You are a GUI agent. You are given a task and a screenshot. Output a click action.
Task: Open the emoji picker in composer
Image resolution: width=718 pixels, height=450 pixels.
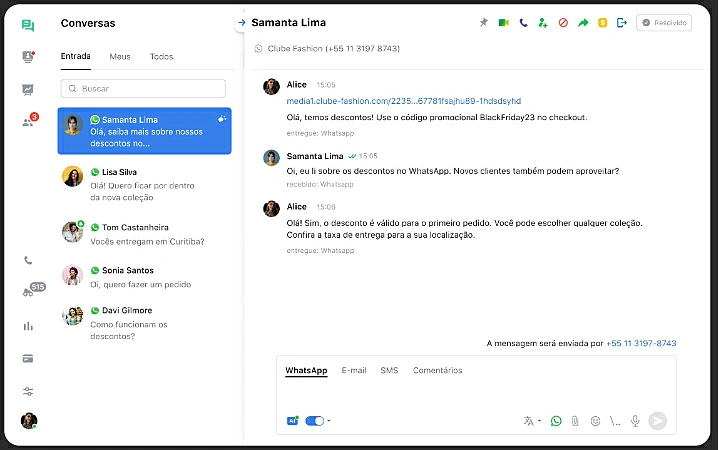(x=595, y=421)
